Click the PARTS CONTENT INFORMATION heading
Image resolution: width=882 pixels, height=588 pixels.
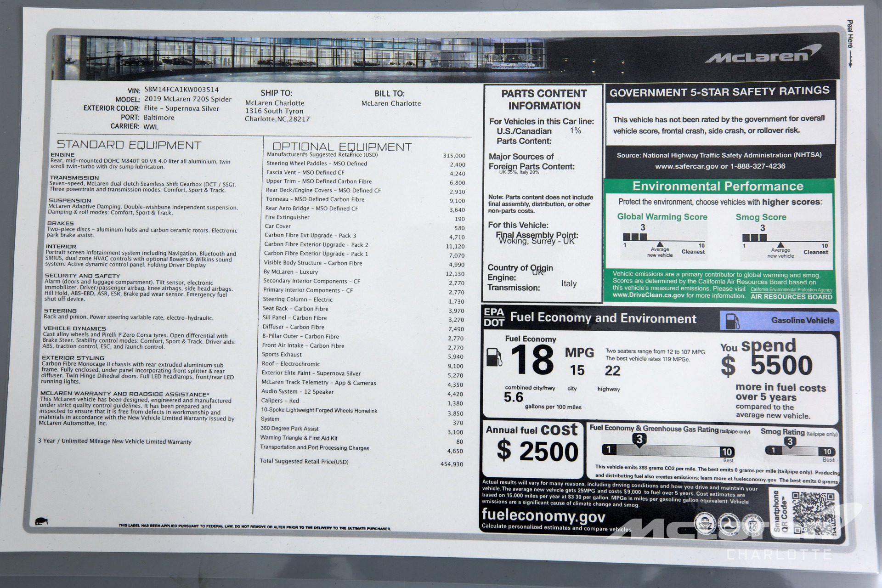tap(544, 100)
